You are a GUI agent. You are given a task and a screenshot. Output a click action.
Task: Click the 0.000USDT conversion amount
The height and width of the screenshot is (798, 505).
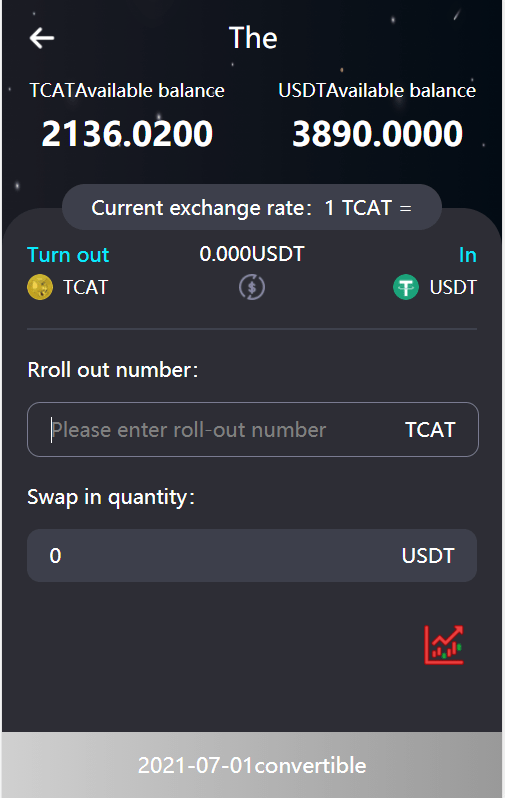pos(252,253)
